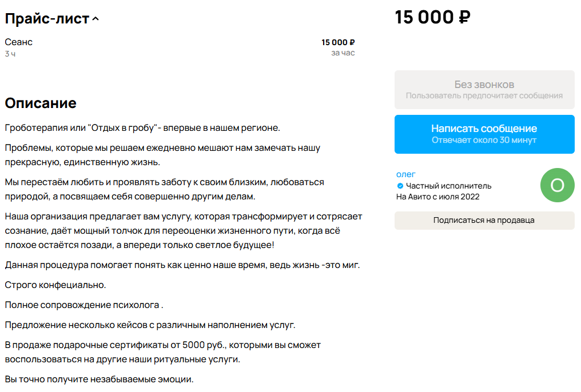Image resolution: width=581 pixels, height=392 pixels.
Task: Select the large 15 000 ₽ price at top right
Action: click(x=433, y=17)
